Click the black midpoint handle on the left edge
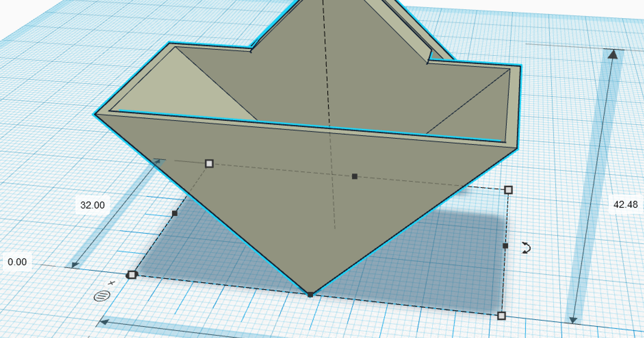 (x=174, y=212)
